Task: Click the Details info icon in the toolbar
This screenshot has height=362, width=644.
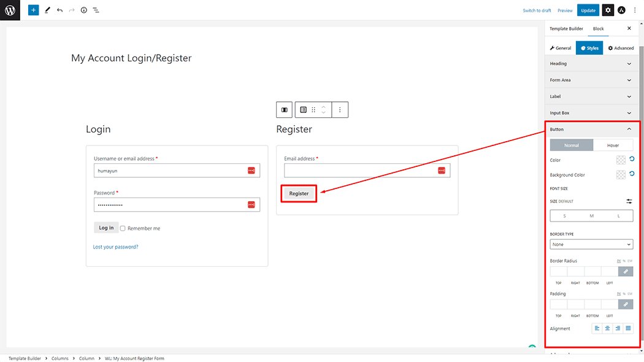Action: 83,10
